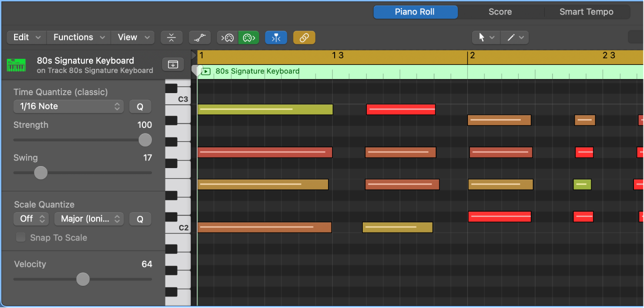Screen dimensions: 644x308
Task: Open the Scale Quantize Off popup
Action: (31, 218)
